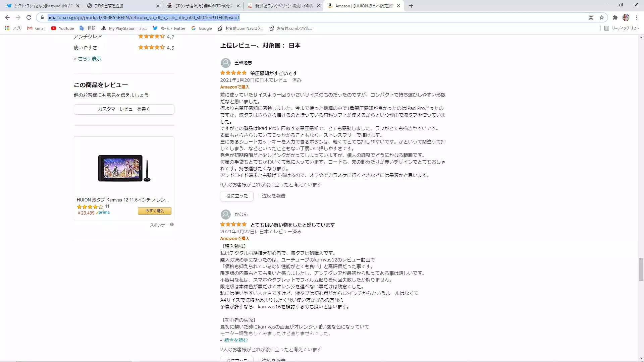
Task: Click the Amazonで購入 label on first review
Action: click(235, 87)
